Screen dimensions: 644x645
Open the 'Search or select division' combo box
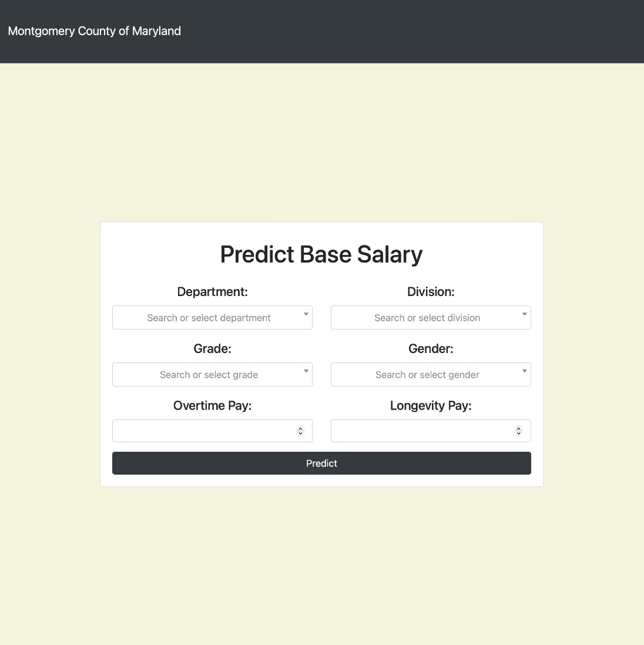point(431,318)
